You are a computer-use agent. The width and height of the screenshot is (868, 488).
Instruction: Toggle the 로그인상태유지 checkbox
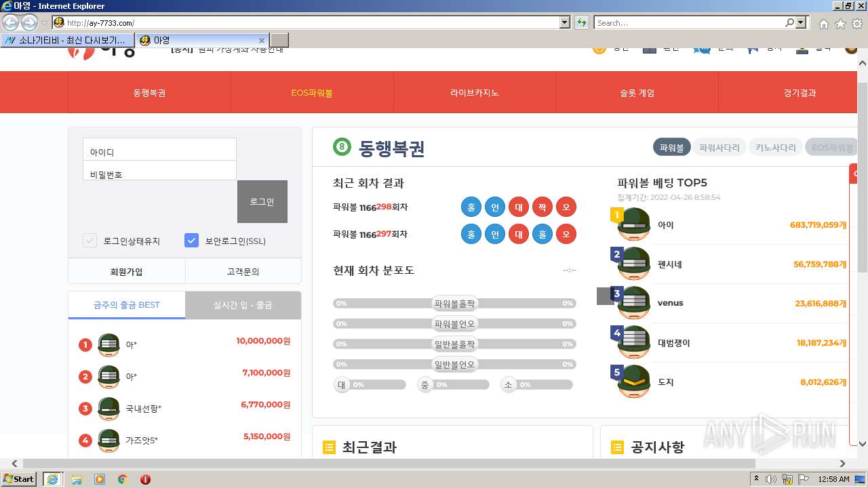point(90,241)
